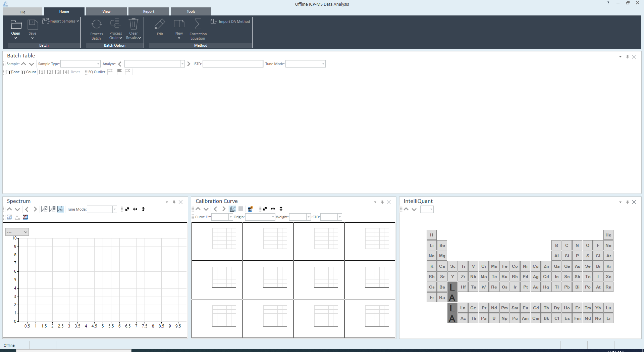Screen dimensions: 644x352
Task: Switch to the File tab
Action: click(22, 12)
